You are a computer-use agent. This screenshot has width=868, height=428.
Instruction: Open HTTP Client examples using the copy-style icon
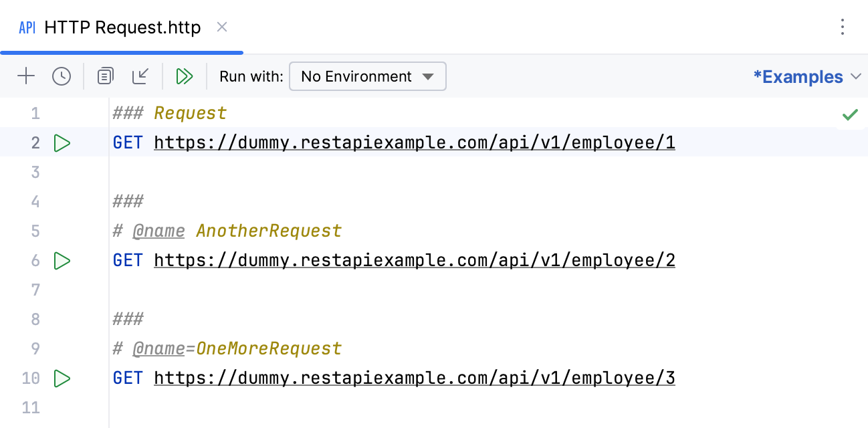pyautogui.click(x=104, y=76)
